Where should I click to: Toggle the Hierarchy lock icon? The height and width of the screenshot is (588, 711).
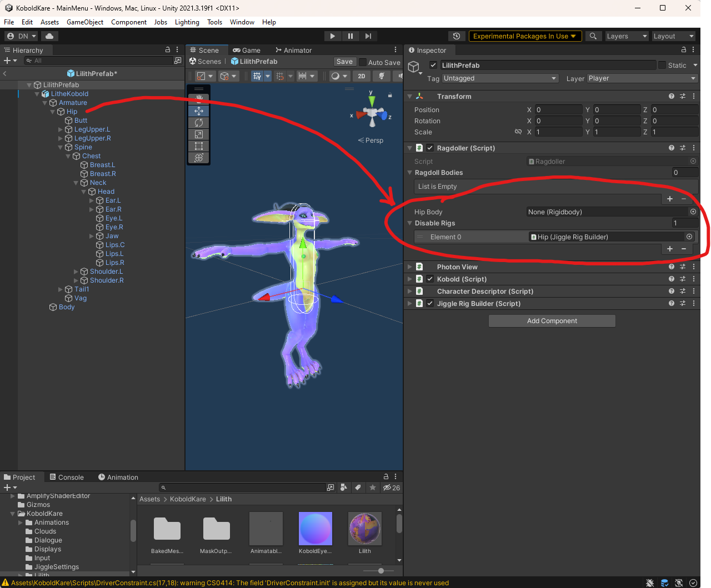168,50
